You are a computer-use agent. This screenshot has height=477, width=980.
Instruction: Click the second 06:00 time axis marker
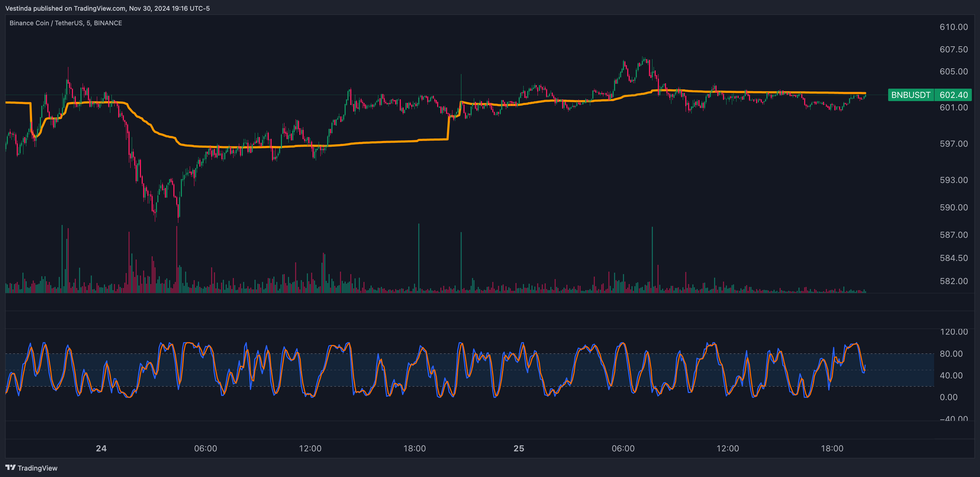pyautogui.click(x=623, y=449)
